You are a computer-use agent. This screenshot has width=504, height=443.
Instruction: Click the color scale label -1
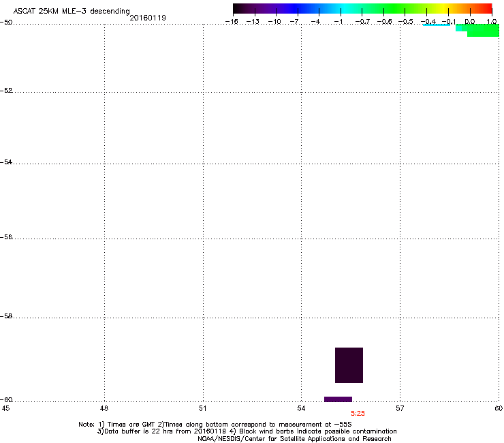[338, 22]
